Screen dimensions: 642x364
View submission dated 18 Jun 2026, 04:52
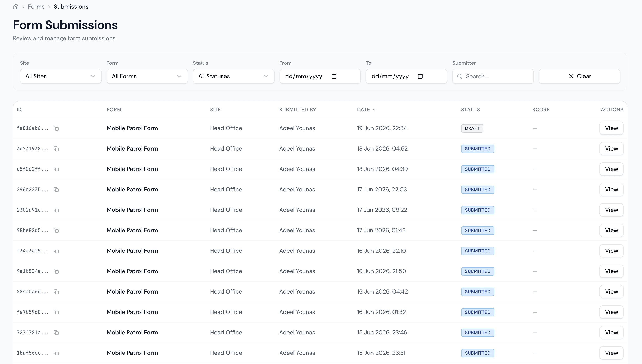(x=611, y=149)
